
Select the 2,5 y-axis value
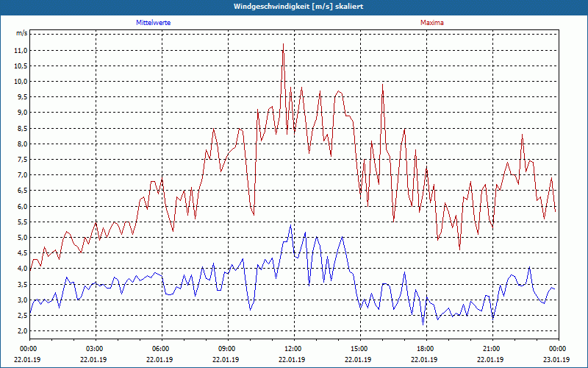tap(22, 316)
